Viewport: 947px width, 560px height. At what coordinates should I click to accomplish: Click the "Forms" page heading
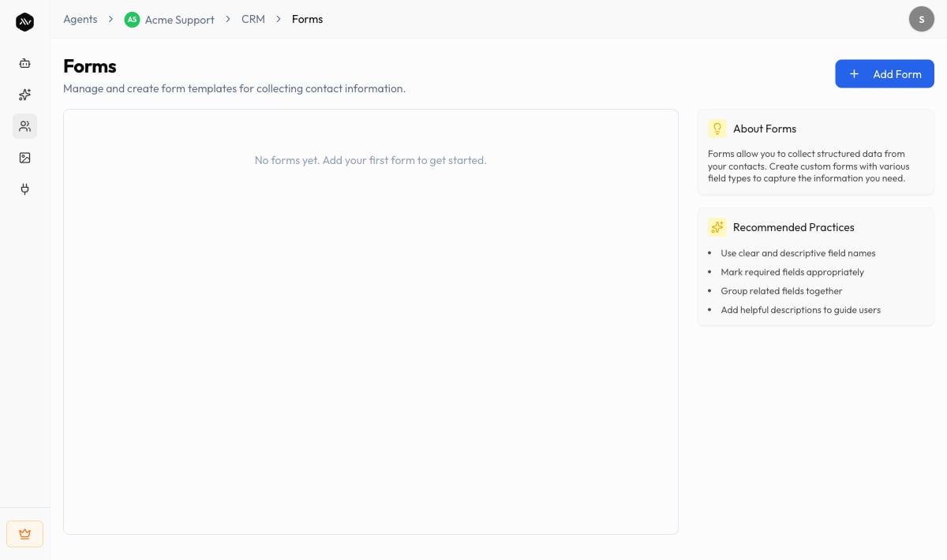click(90, 66)
